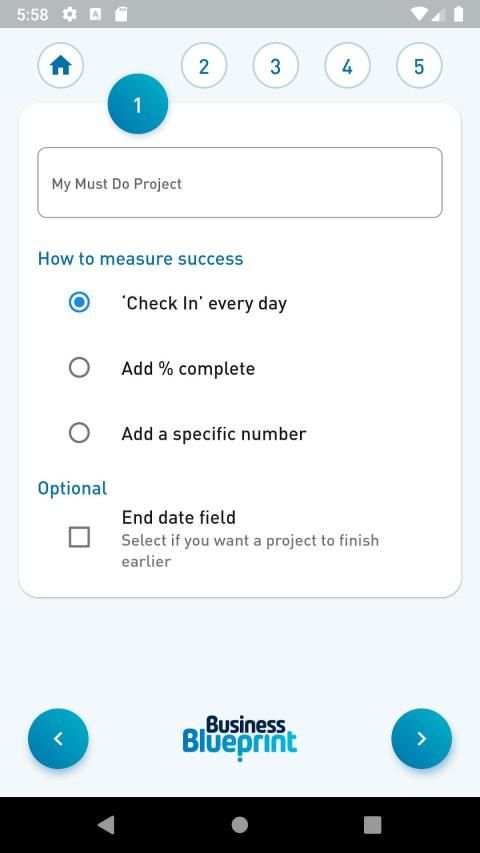Enable the End date field checkbox
The width and height of the screenshot is (480, 853).
coord(79,537)
